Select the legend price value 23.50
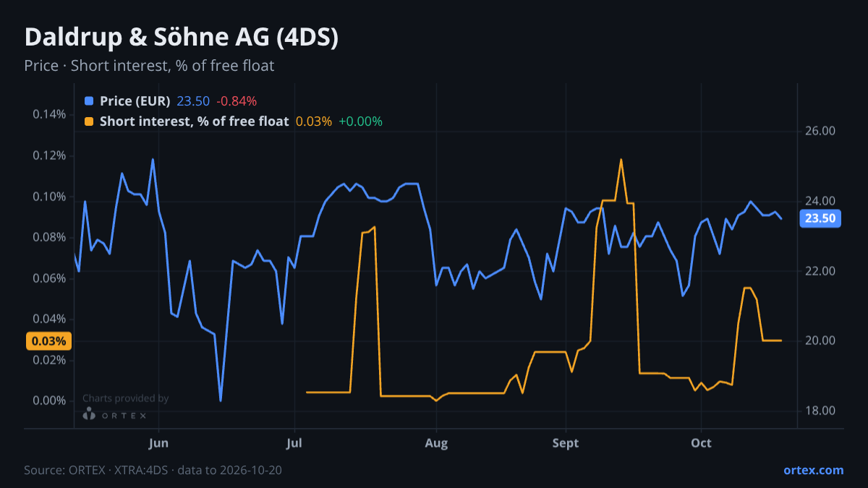The height and width of the screenshot is (488, 868). 193,101
